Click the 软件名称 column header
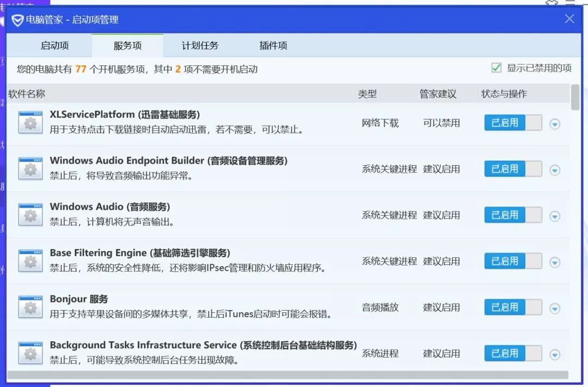588x387 pixels. [x=27, y=94]
